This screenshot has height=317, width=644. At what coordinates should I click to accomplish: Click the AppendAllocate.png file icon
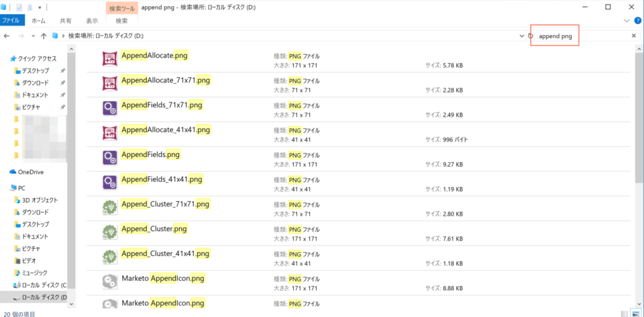109,59
